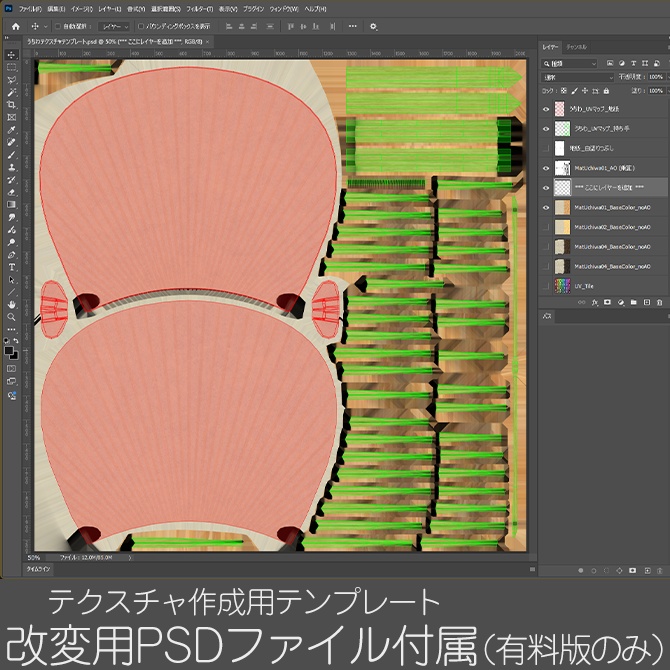This screenshot has height=670, width=670.
Task: Open the File menu
Action: click(30, 9)
